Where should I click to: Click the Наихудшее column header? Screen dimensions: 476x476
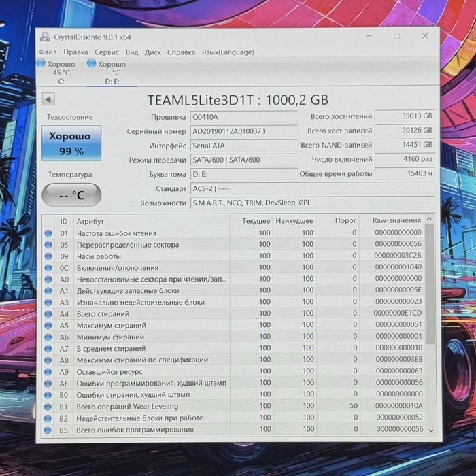(x=294, y=221)
